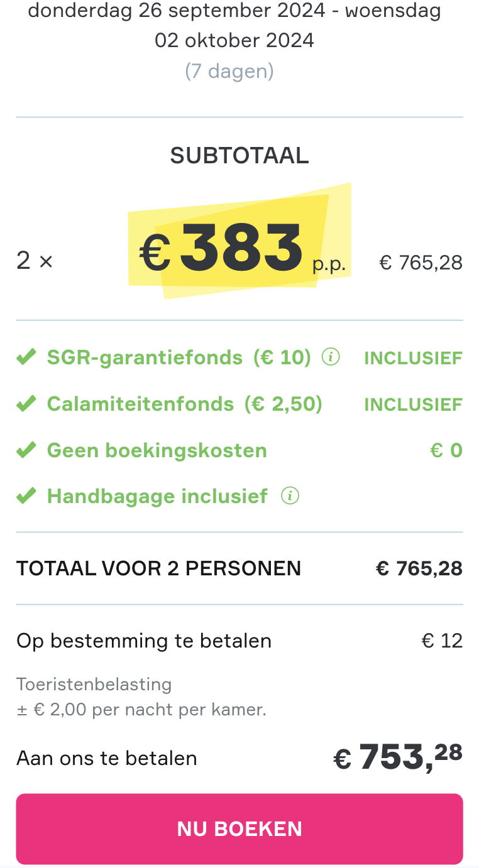This screenshot has width=479, height=868.
Task: Click the Calamiteitenfonds green checkmark
Action: (x=26, y=404)
